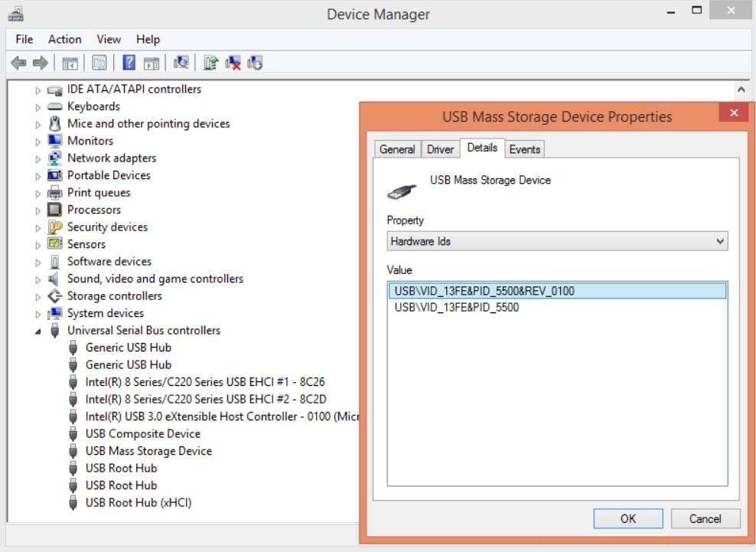This screenshot has width=756, height=552.
Task: Click the Disable device toolbar icon with down arrow
Action: 255,63
